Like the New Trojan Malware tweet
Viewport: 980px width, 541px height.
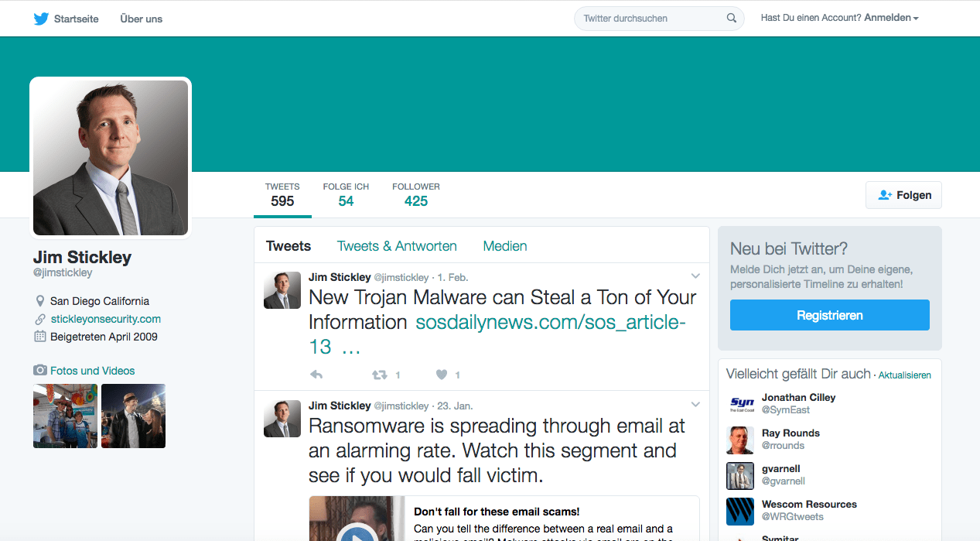click(442, 375)
